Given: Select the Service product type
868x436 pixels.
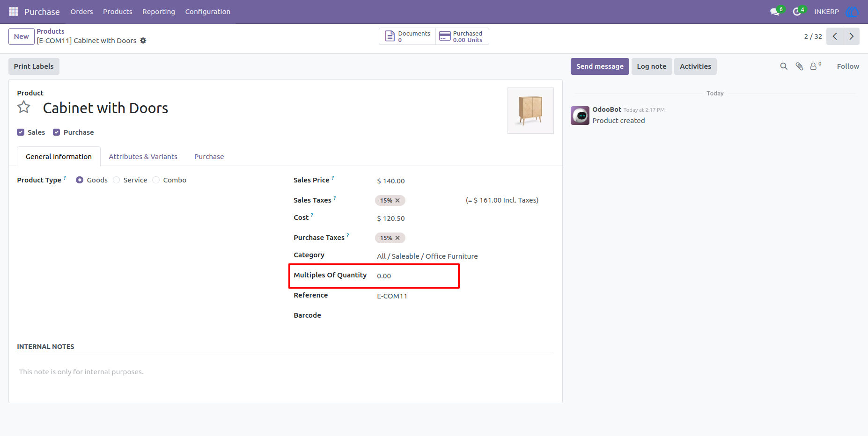Looking at the screenshot, I should coord(117,180).
